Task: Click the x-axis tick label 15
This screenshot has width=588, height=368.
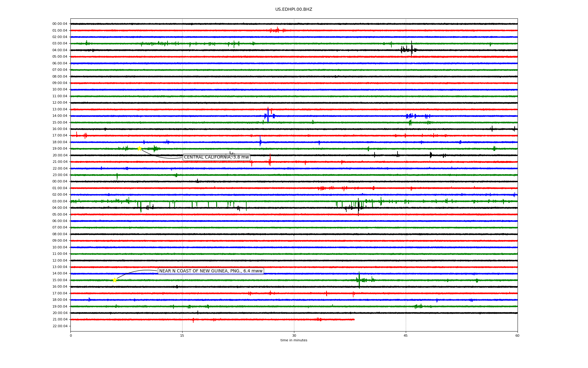Action: pos(182,336)
